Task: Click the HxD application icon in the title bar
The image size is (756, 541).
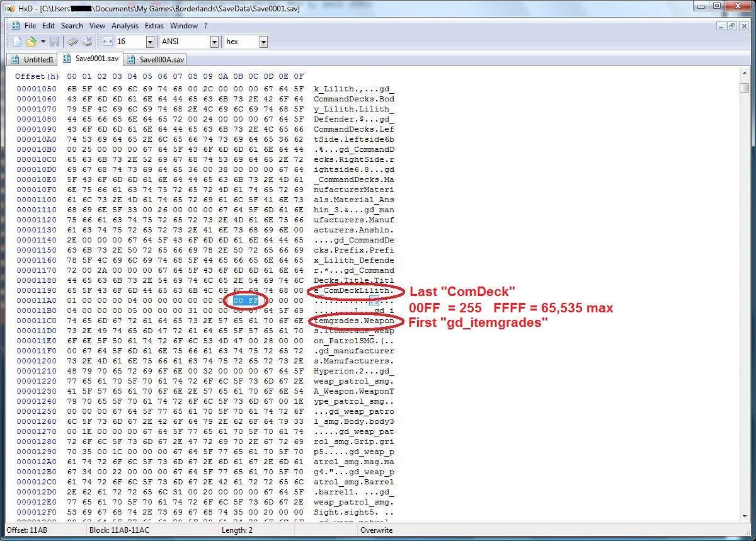Action: [x=9, y=8]
